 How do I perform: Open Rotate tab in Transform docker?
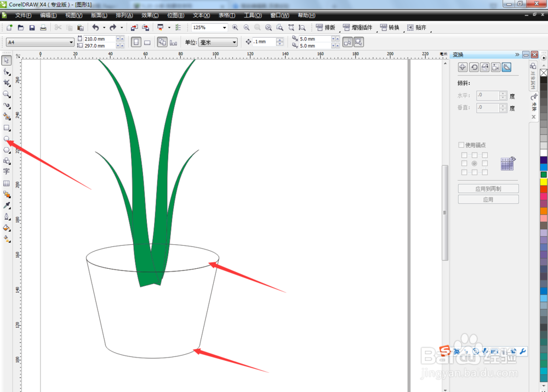pyautogui.click(x=474, y=67)
